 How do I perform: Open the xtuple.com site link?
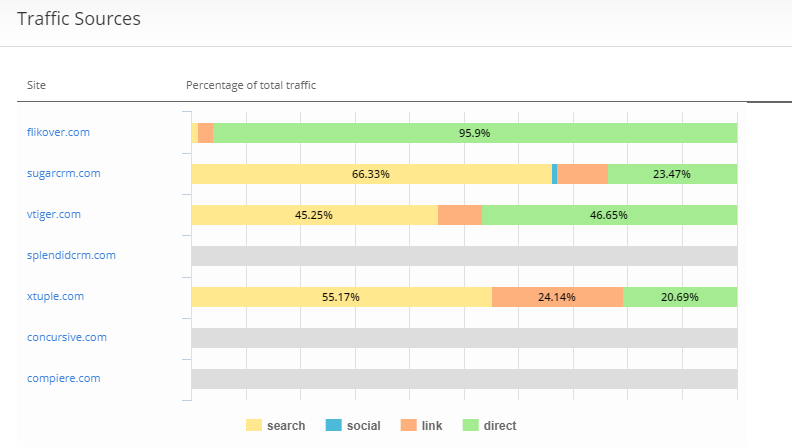[55, 296]
